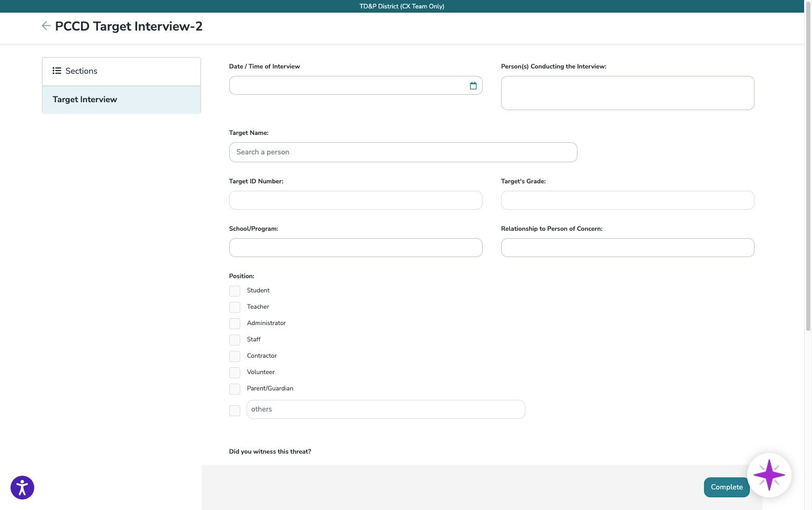Open the calendar date picker icon
The height and width of the screenshot is (510, 812).
click(473, 86)
